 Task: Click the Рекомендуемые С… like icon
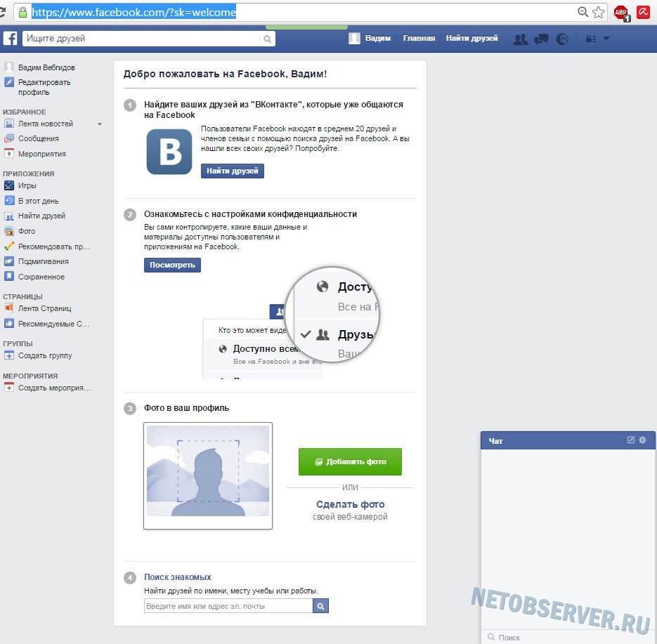9,324
